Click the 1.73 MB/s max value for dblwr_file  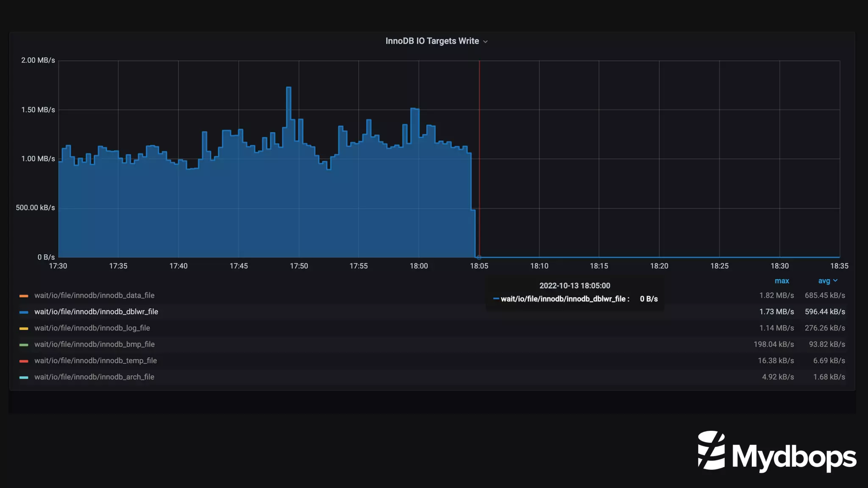click(776, 312)
